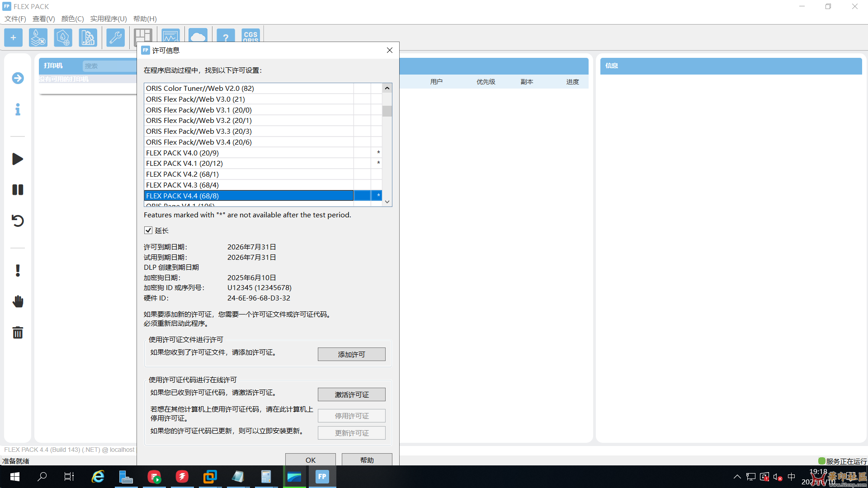
Task: Click the printer search input field
Action: 110,66
